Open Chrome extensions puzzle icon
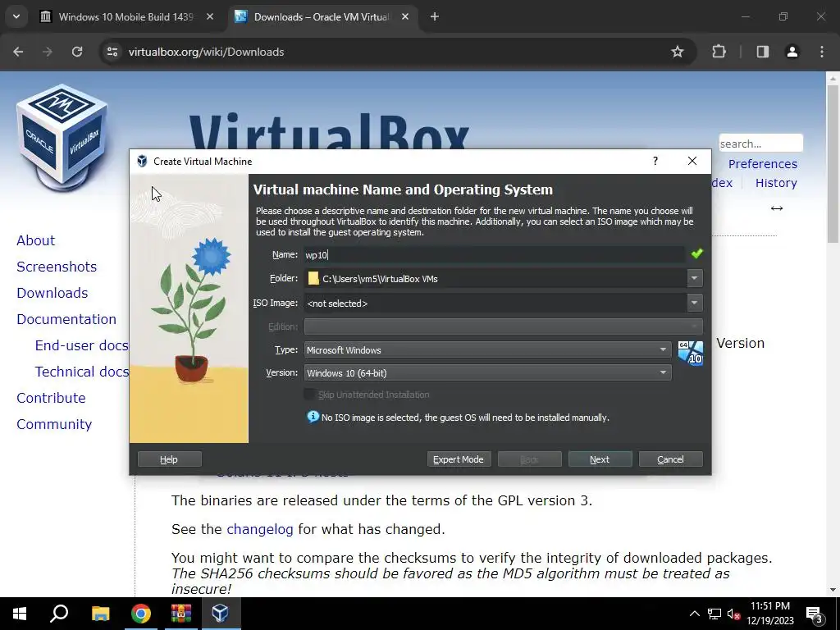The height and width of the screenshot is (630, 840). click(719, 52)
